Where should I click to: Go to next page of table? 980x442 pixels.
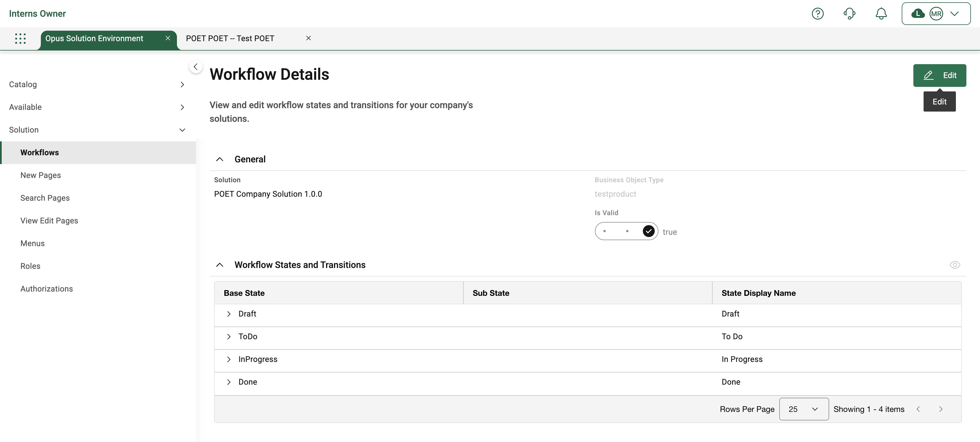[x=940, y=409]
